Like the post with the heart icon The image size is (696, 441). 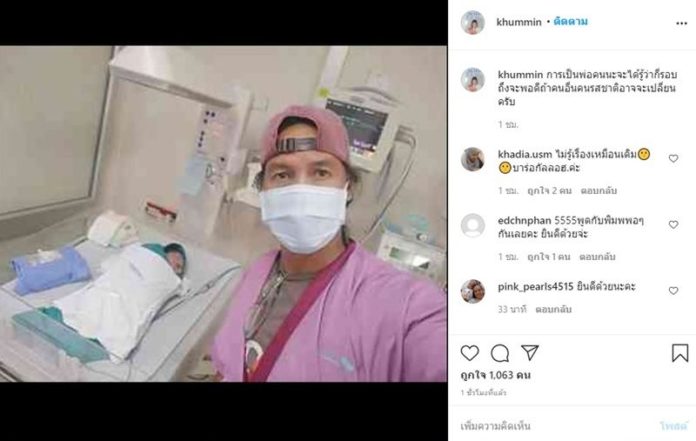[x=470, y=353]
